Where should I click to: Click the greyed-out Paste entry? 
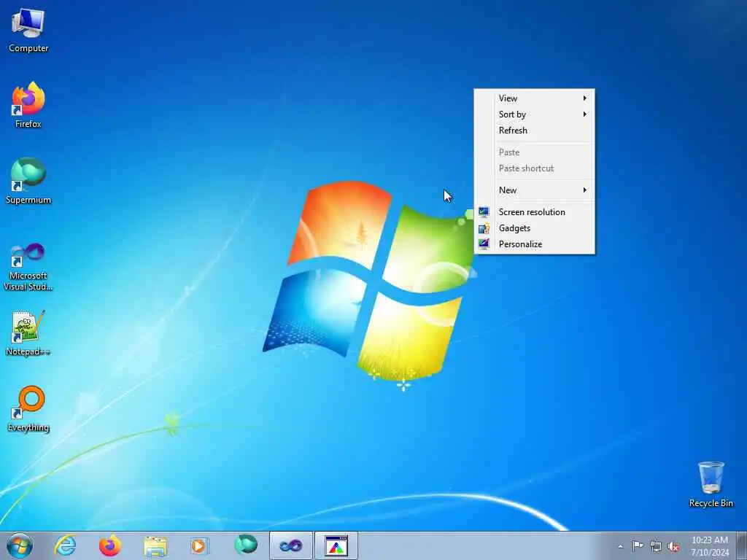pyautogui.click(x=534, y=152)
